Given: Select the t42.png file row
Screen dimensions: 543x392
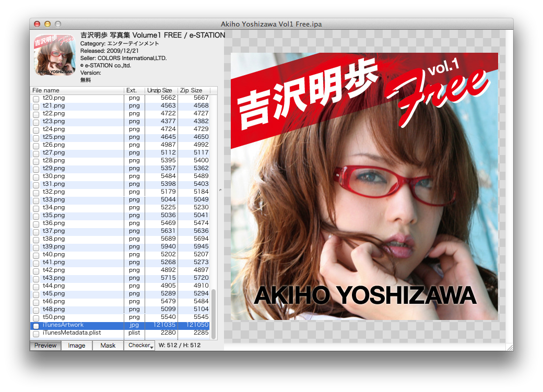Looking at the screenshot, I should 120,270.
